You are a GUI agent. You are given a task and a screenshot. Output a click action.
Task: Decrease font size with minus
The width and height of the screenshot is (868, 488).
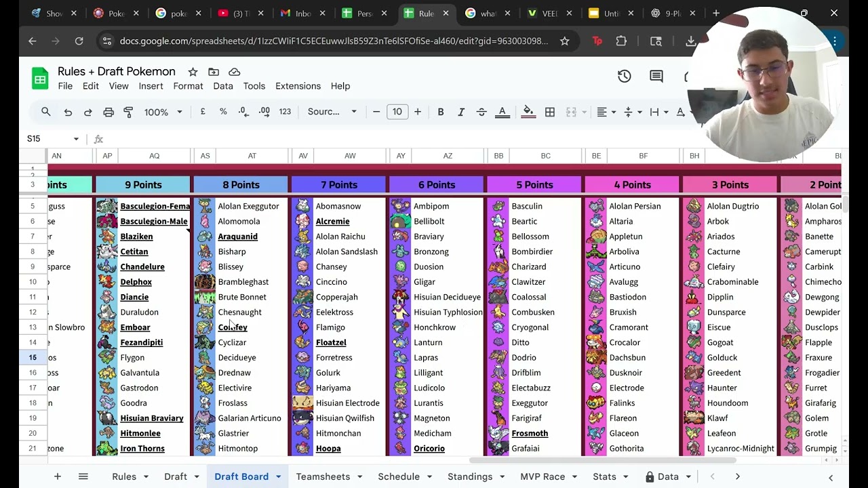[376, 112]
